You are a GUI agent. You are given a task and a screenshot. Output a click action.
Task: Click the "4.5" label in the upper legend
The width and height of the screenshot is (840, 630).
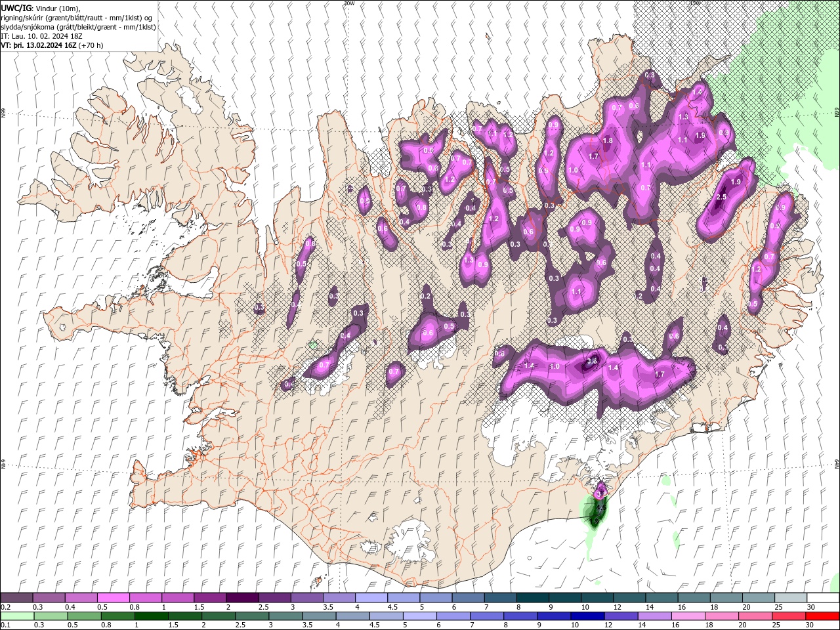[x=393, y=607]
